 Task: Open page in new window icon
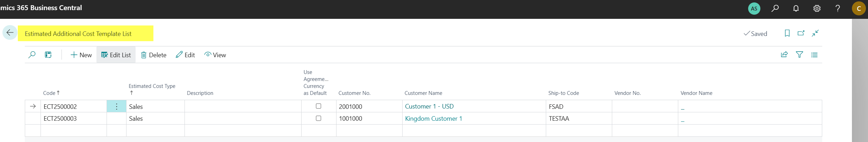click(801, 33)
